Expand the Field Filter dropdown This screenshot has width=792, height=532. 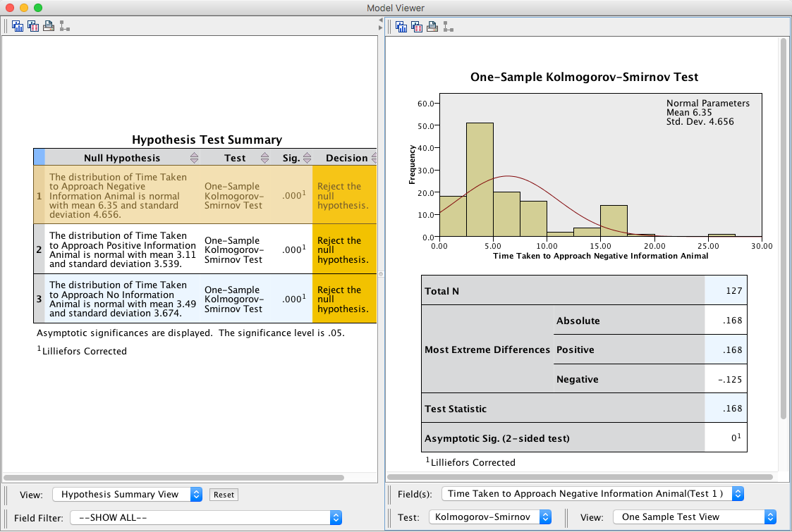206,518
